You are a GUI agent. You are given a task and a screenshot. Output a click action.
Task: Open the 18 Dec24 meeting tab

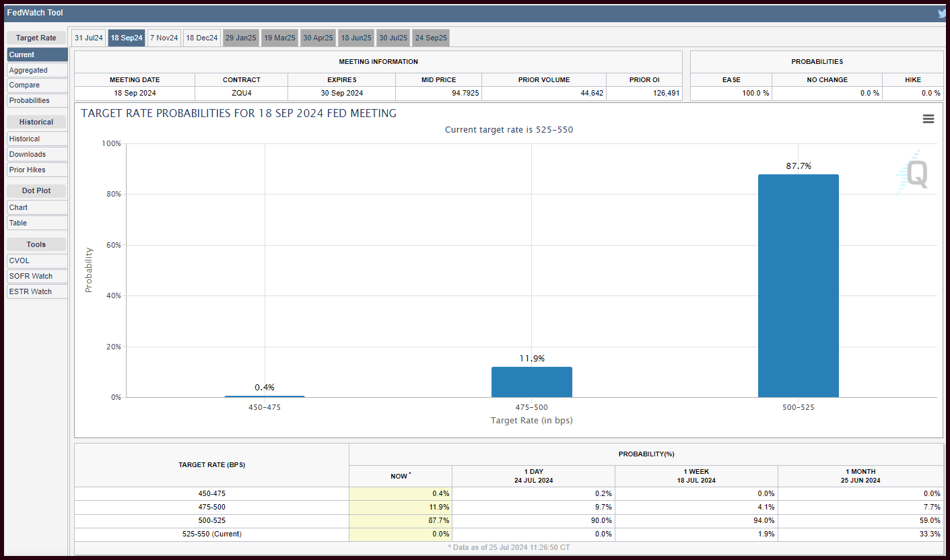202,38
